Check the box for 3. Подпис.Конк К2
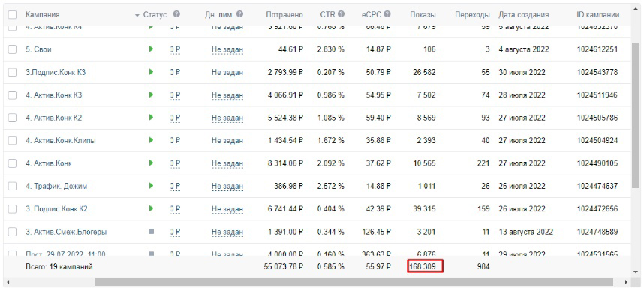The image size is (644, 288). tap(12, 208)
